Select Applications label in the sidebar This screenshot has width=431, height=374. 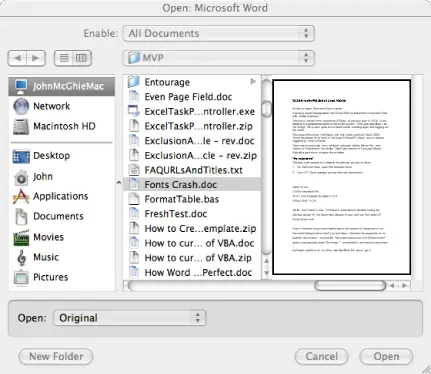pos(61,196)
